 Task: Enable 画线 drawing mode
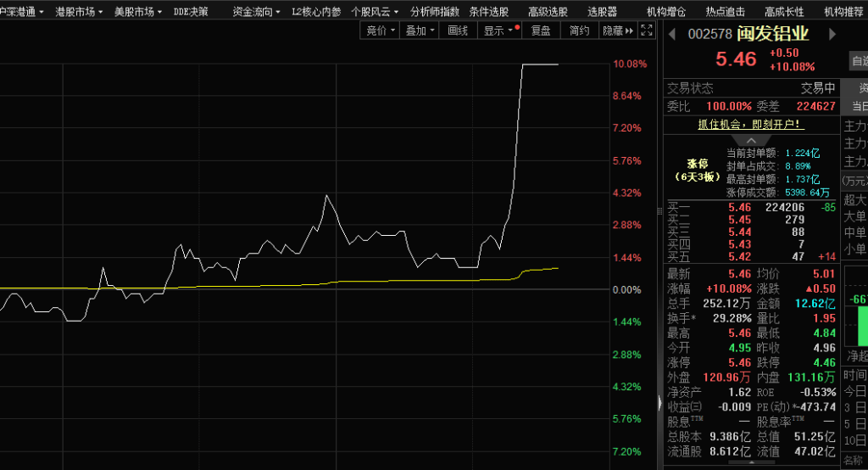point(458,31)
